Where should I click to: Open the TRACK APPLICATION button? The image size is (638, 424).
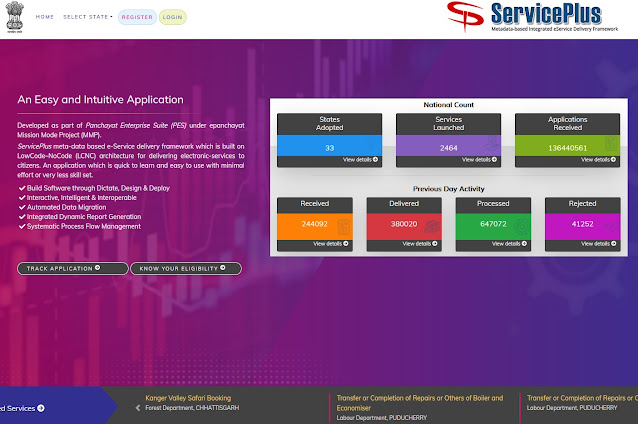[72, 269]
